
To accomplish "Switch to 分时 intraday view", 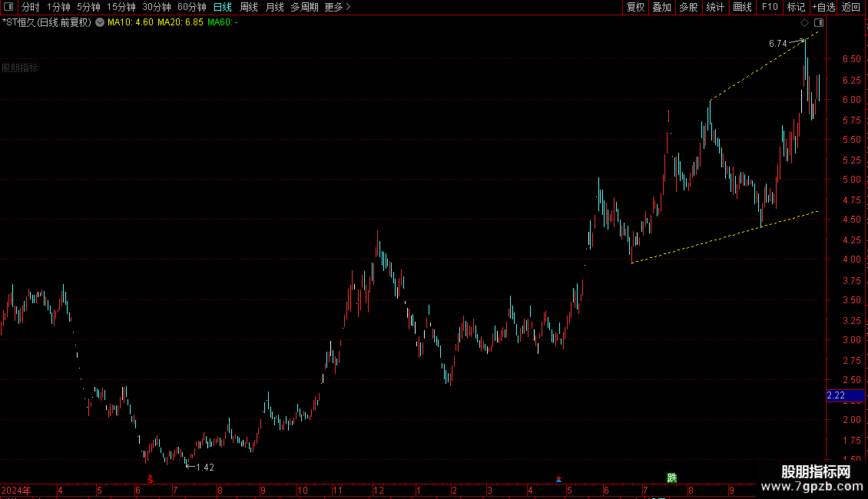I will pyautogui.click(x=31, y=7).
